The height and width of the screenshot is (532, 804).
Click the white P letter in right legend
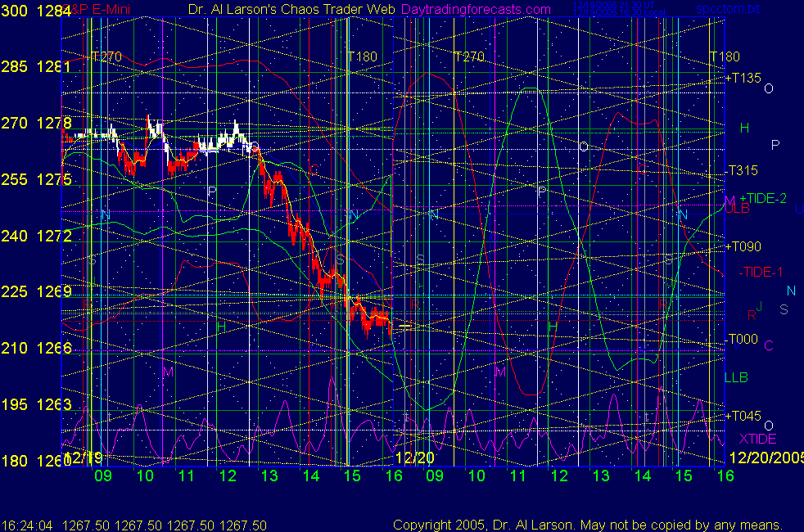[775, 145]
